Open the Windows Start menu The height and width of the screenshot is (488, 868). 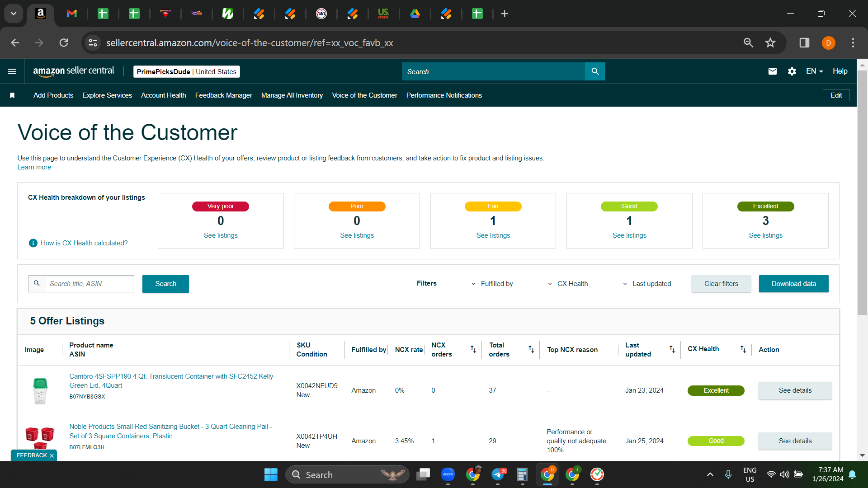(271, 474)
